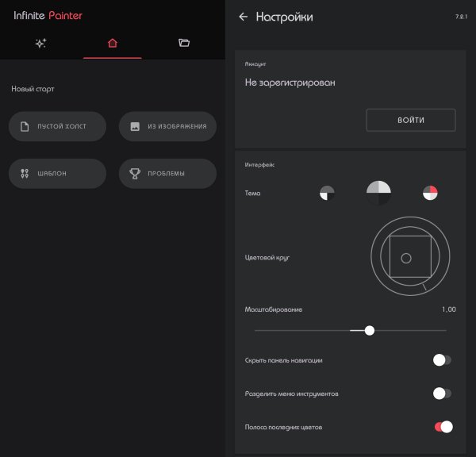Click the ВОЙТИ login button
Viewport: 476px width, 457px height.
(x=411, y=120)
